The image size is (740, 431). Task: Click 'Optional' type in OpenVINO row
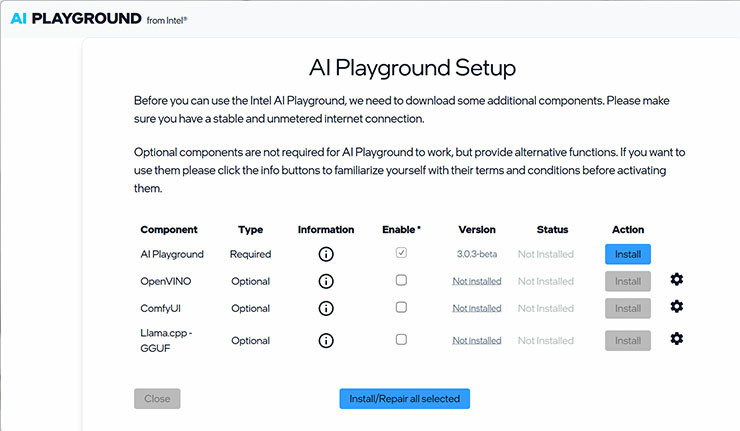pos(251,281)
